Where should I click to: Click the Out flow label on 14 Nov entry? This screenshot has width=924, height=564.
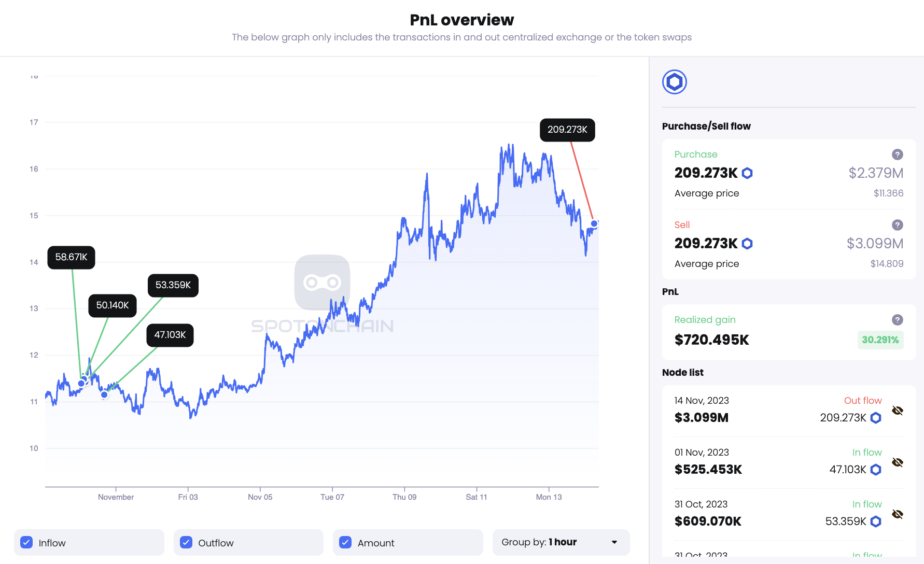coord(862,400)
